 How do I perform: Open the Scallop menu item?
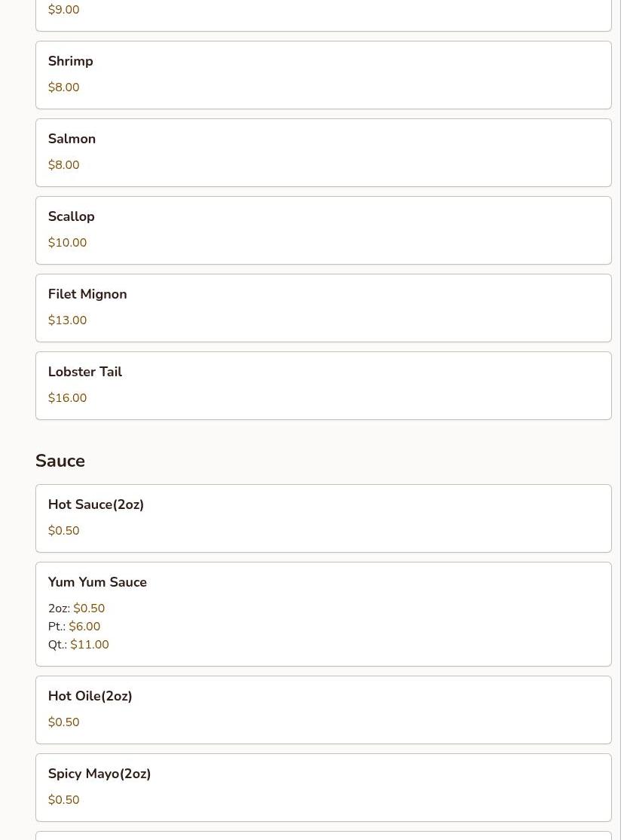pyautogui.click(x=71, y=216)
